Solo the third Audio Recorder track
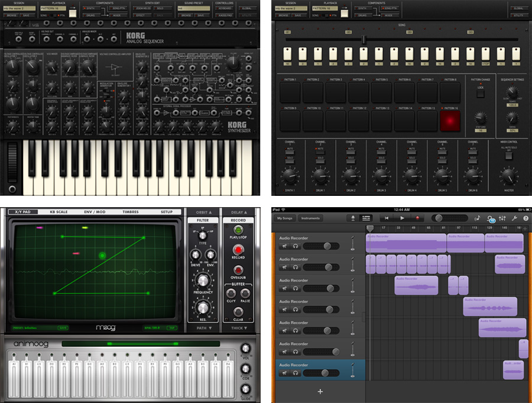Screen dimensions: 532x403 296,288
